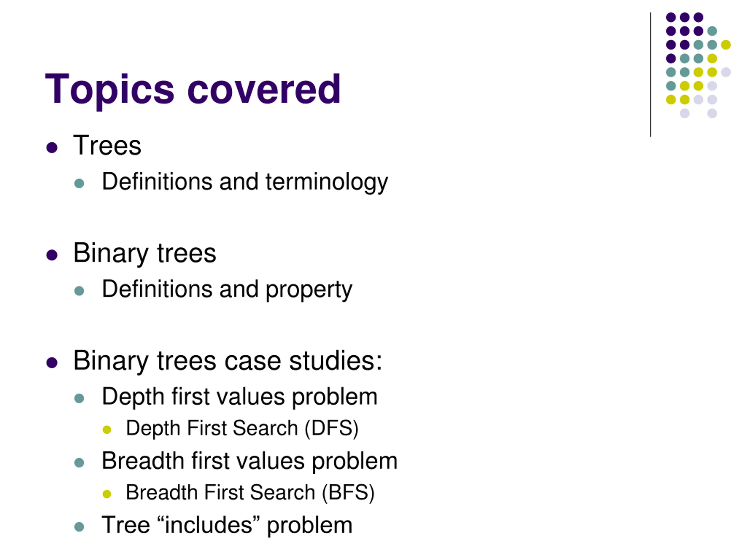Click the purple bullet beside "Binary trees"
The width and height of the screenshot is (747, 560).
click(x=52, y=255)
